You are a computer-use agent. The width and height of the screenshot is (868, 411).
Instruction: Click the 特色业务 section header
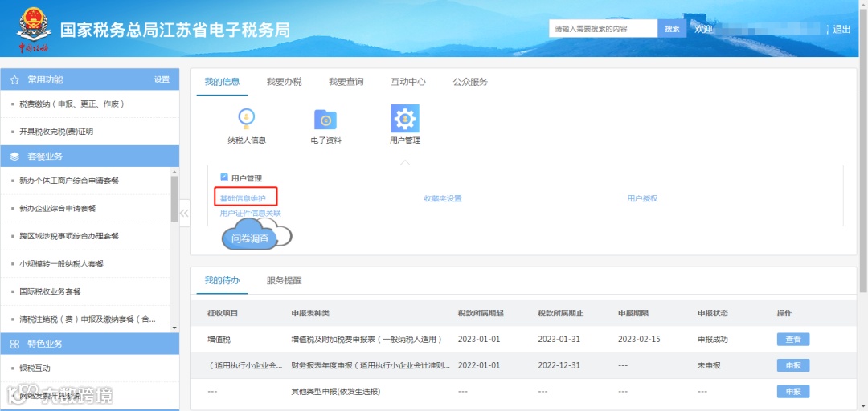(x=90, y=344)
